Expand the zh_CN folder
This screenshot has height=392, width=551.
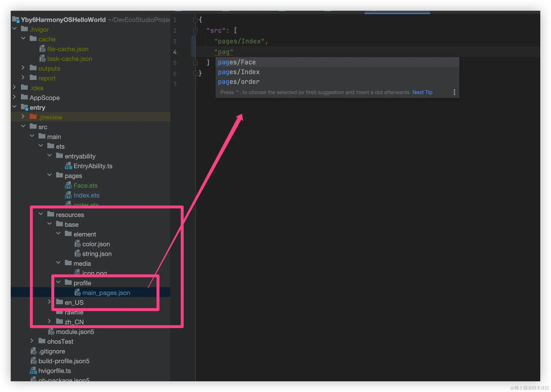[49, 321]
